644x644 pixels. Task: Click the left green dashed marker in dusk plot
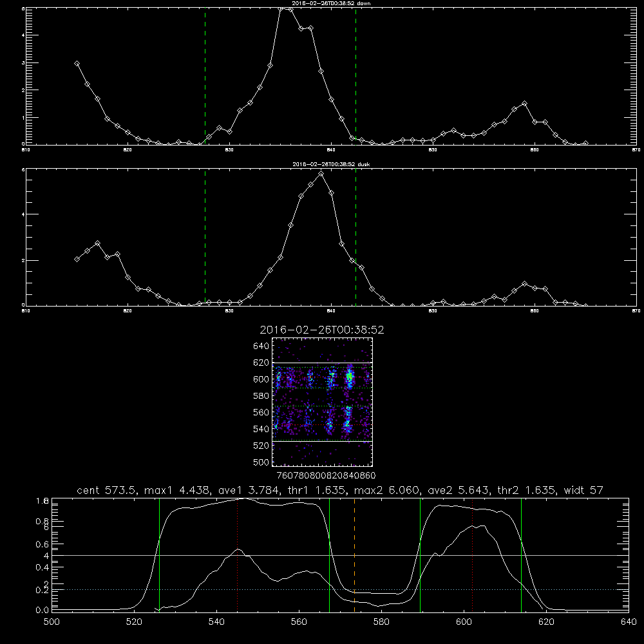point(205,237)
